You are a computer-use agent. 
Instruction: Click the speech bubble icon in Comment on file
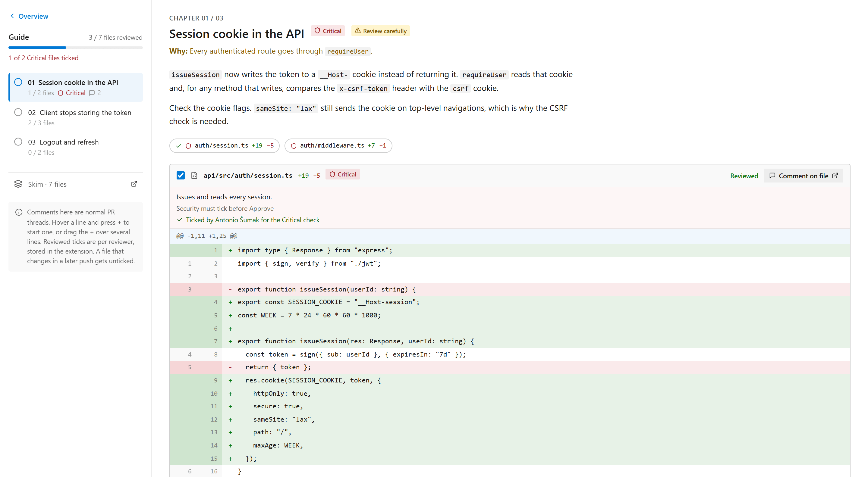click(772, 175)
